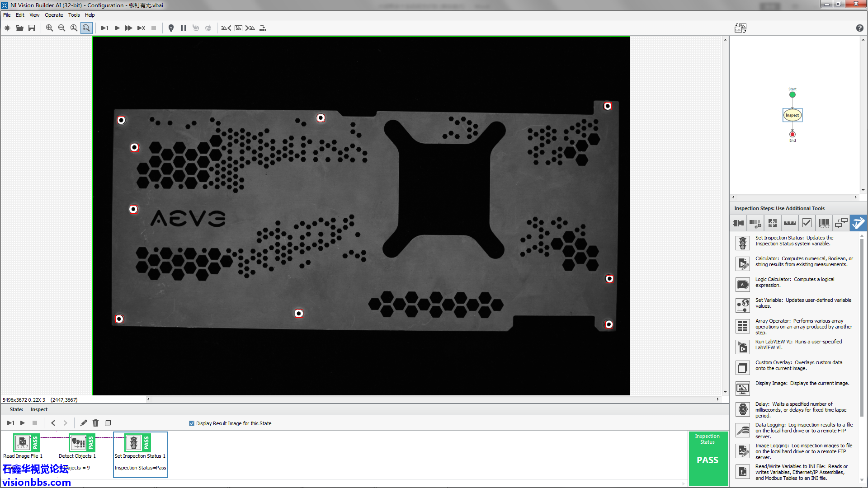Viewport: 868px width, 488px height.
Task: Toggle the main window view icon
Action: pos(741,28)
